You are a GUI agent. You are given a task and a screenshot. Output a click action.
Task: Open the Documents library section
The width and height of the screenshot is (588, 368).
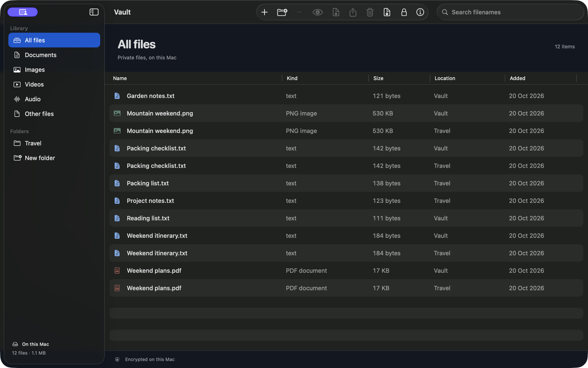[54, 55]
